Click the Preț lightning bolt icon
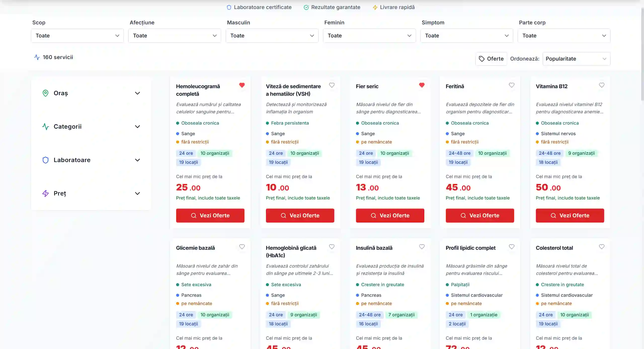The image size is (644, 349). (46, 193)
